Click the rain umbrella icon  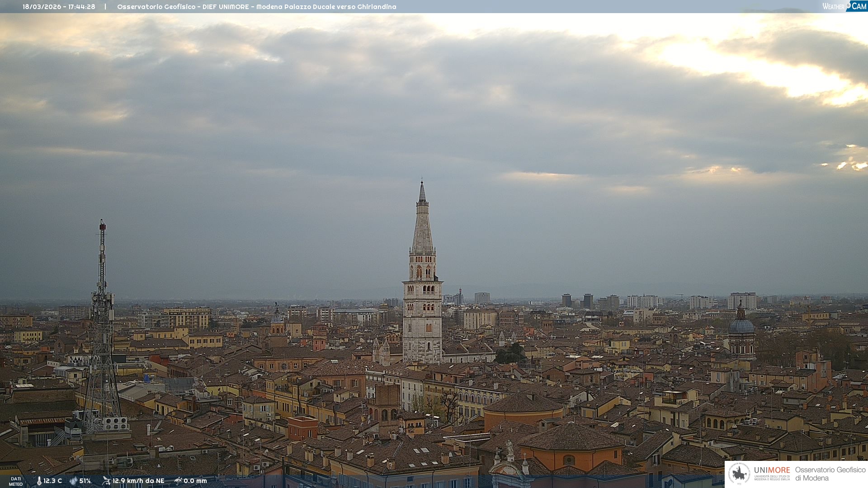coord(178,481)
